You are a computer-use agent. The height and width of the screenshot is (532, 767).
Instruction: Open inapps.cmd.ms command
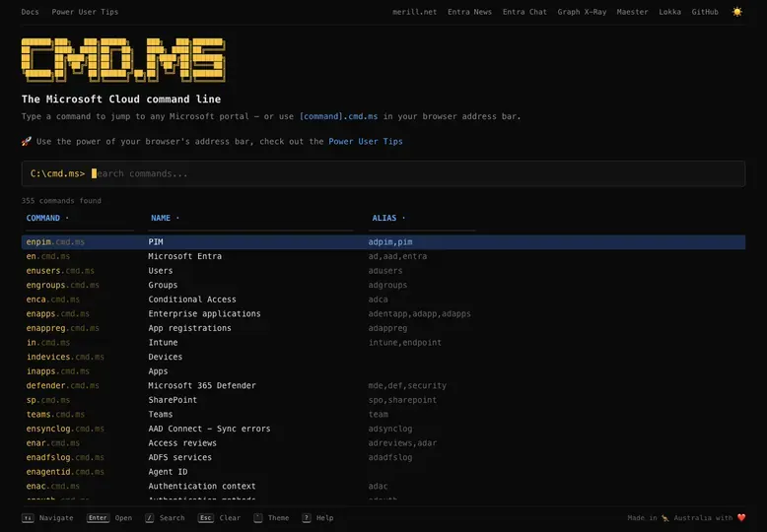(x=58, y=371)
